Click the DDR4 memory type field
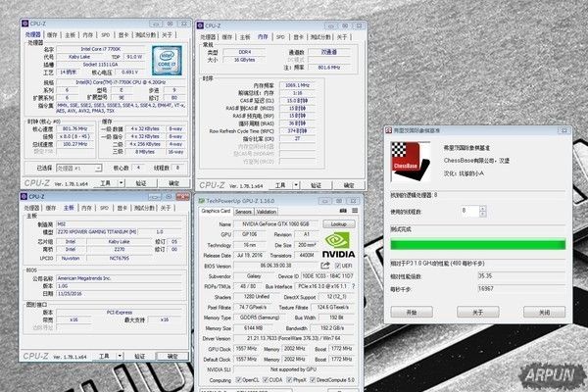 (245, 52)
